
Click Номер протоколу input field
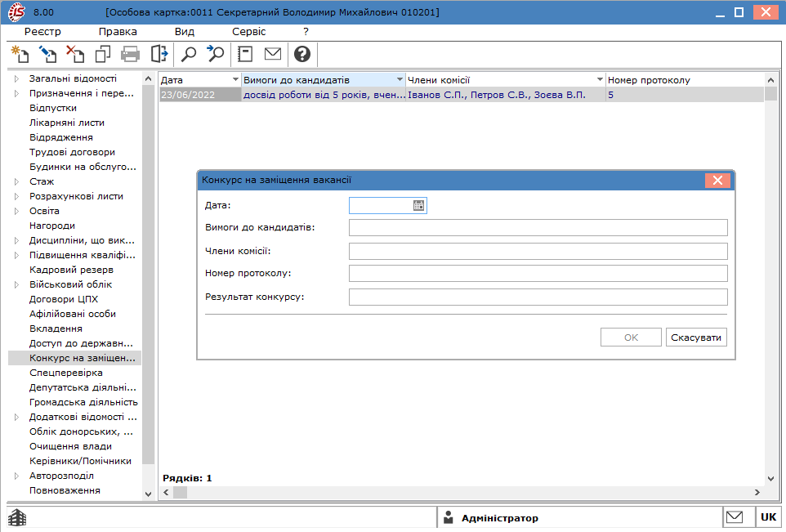pos(538,273)
